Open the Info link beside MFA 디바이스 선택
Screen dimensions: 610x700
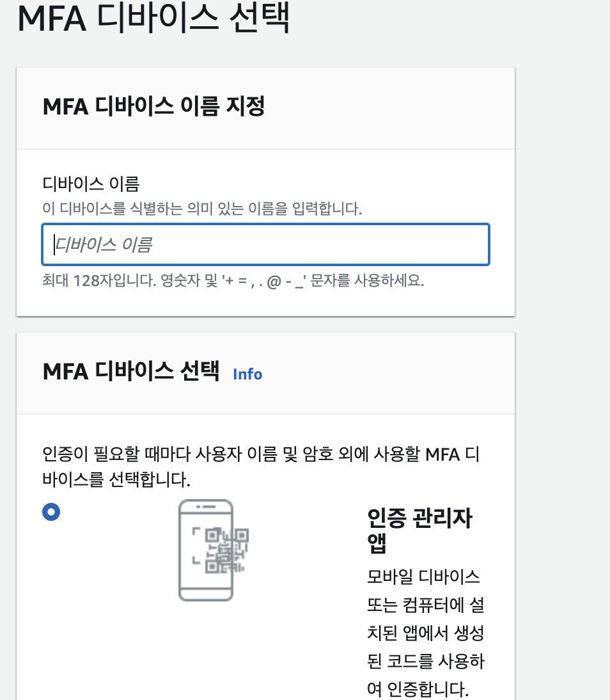click(x=247, y=374)
